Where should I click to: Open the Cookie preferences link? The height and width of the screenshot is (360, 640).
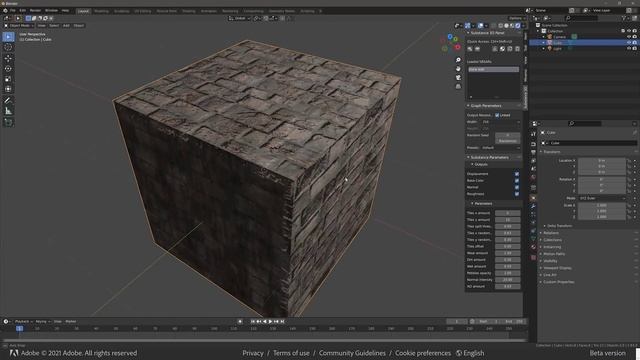click(423, 353)
